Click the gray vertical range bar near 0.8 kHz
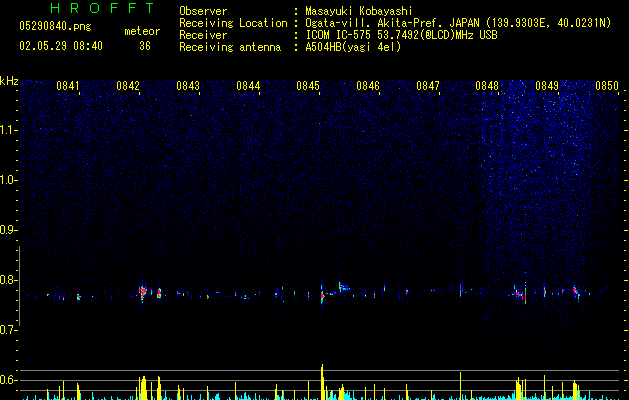The width and height of the screenshot is (629, 400). tap(20, 286)
